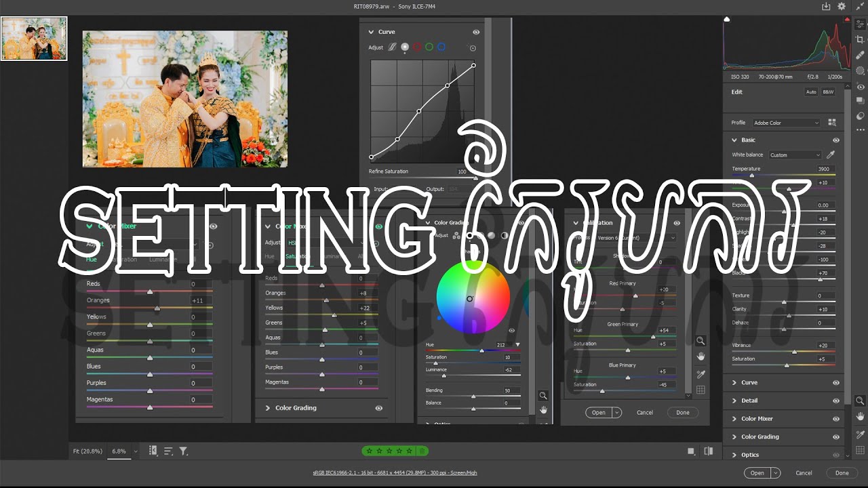The image size is (868, 488).
Task: Open the Profile Adobe Color dropdown
Action: [786, 123]
